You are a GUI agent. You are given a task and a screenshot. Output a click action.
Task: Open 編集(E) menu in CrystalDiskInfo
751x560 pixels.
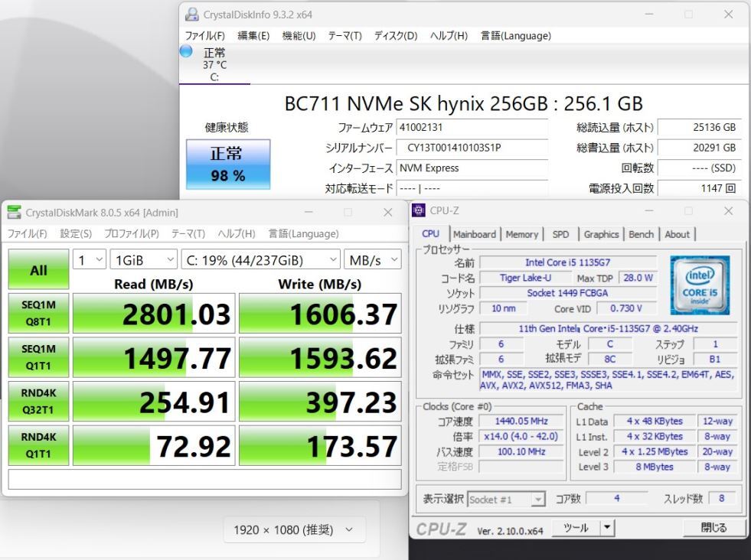(253, 35)
